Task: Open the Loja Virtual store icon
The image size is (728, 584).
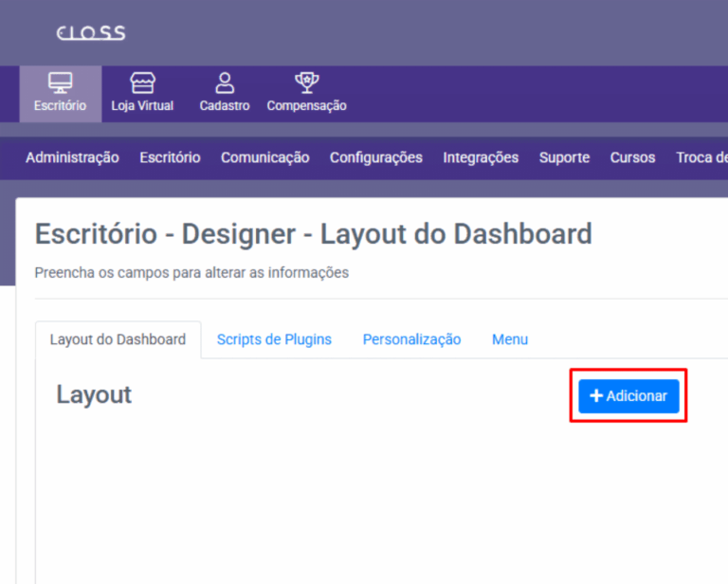Action: coord(142,82)
